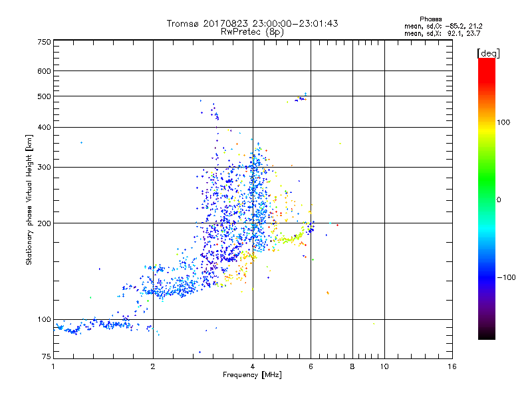The height and width of the screenshot is (399, 532).
Task: Click the y-axis tick label '100'
Action: (x=45, y=320)
